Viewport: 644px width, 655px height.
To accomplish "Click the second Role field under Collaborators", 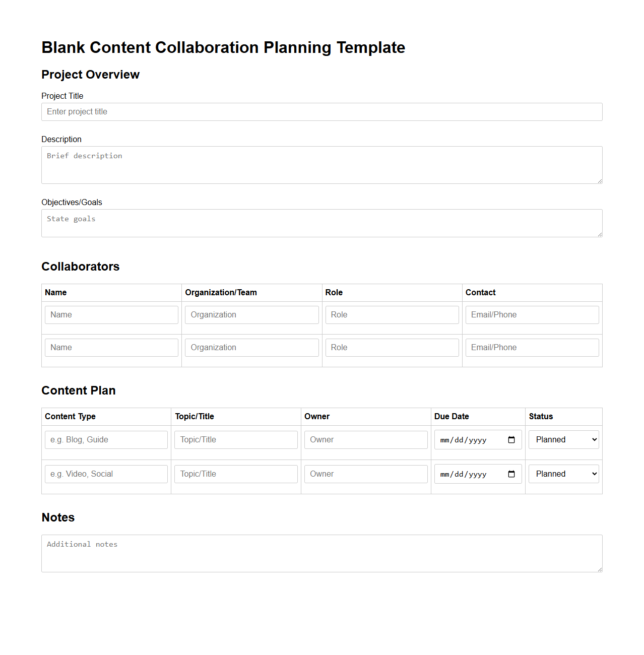I will pyautogui.click(x=392, y=347).
